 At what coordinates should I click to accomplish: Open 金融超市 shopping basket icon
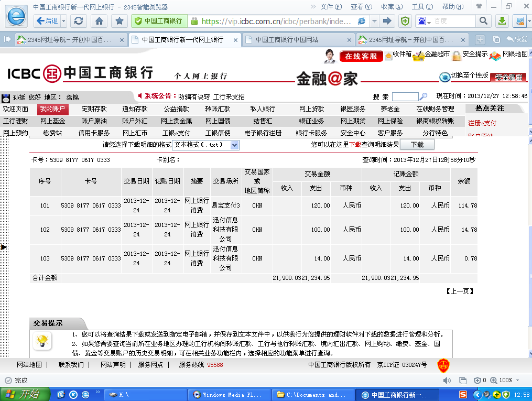point(419,55)
